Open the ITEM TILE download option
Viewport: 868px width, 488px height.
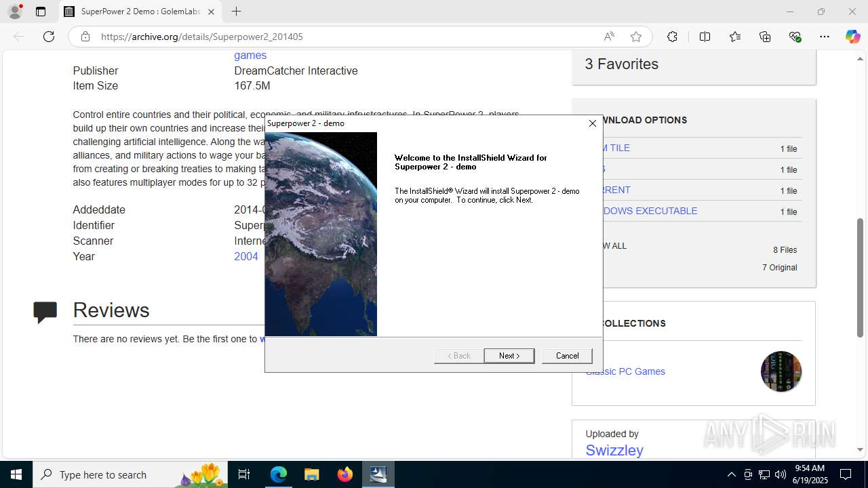pos(616,148)
